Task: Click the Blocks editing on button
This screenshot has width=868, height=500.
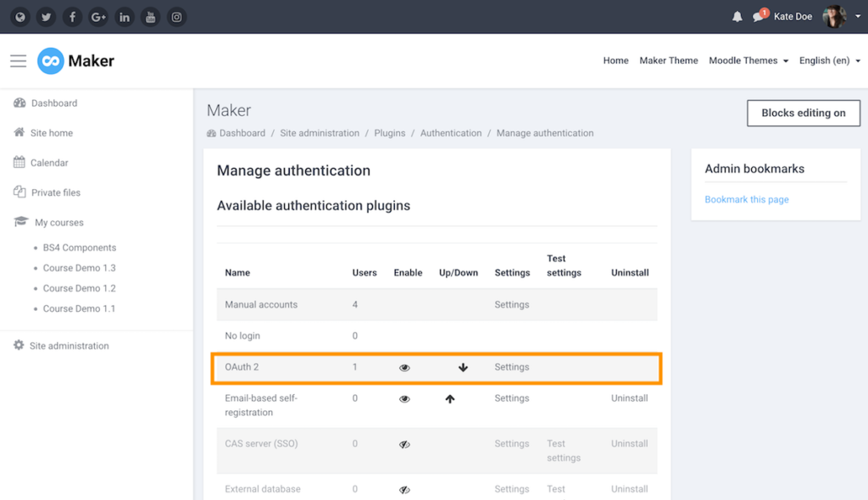Action: click(803, 113)
